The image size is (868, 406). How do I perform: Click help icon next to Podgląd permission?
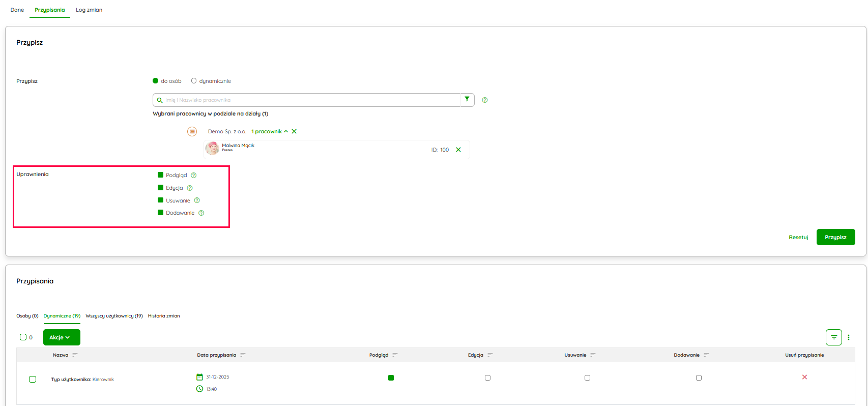tap(193, 176)
